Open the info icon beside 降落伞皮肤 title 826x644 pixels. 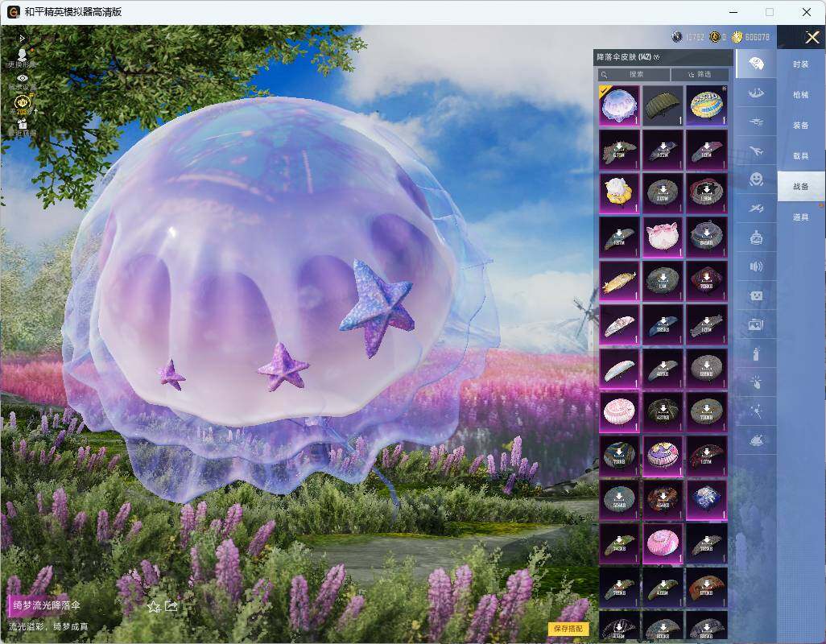click(x=656, y=57)
